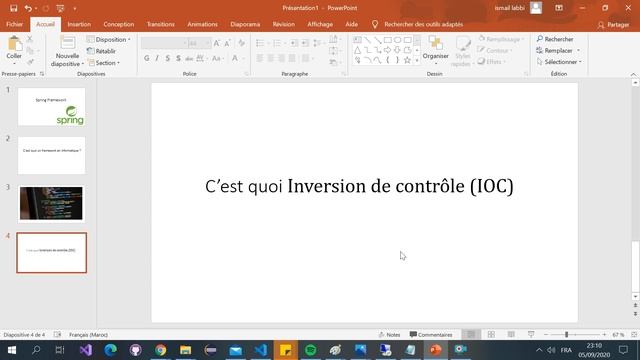The height and width of the screenshot is (360, 640).
Task: Toggle underline (S) formatting
Action: pos(168,59)
